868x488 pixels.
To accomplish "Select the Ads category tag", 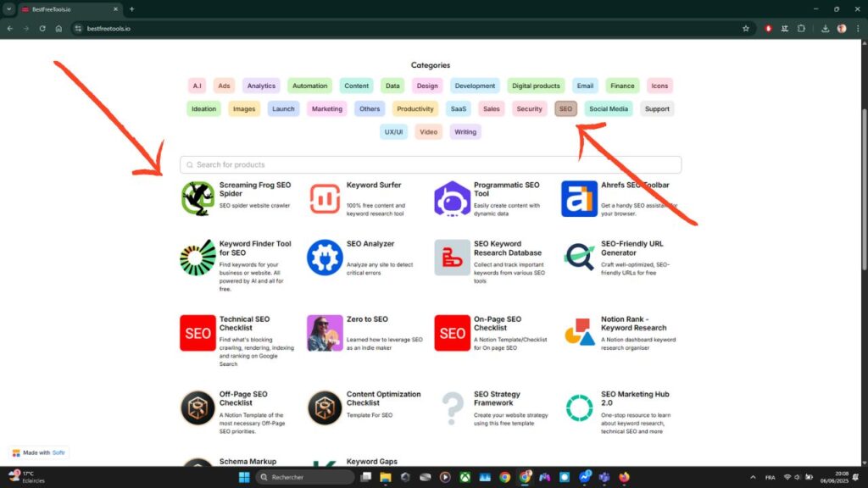I will click(x=224, y=86).
